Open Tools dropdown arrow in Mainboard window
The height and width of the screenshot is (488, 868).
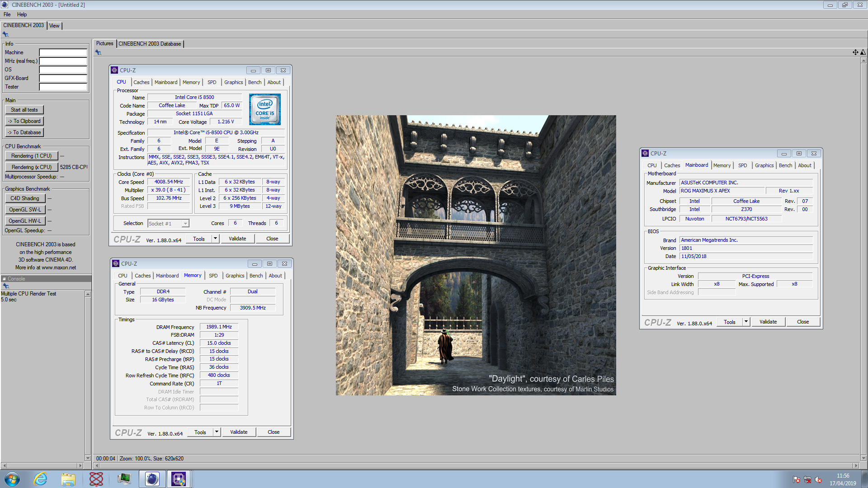coord(746,322)
